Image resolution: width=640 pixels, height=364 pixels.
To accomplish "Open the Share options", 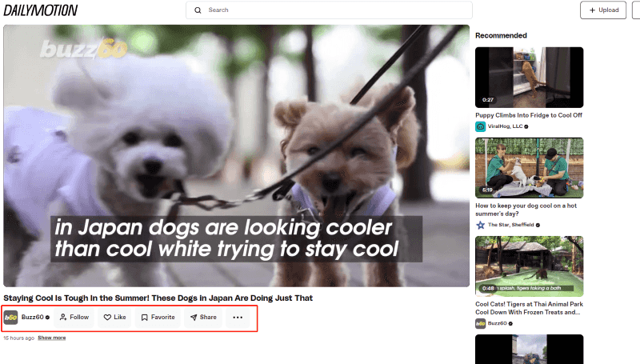I will click(x=202, y=318).
